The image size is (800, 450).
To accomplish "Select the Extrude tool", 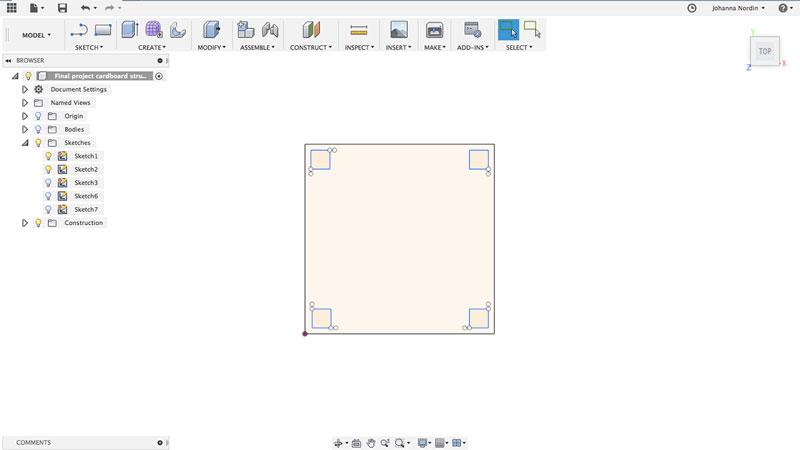I will pyautogui.click(x=130, y=30).
